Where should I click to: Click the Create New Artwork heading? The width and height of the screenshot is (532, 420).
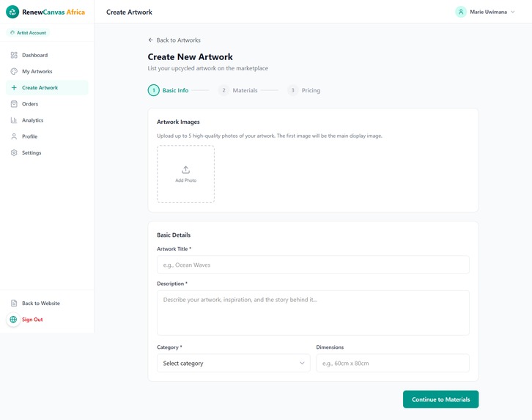(x=190, y=56)
